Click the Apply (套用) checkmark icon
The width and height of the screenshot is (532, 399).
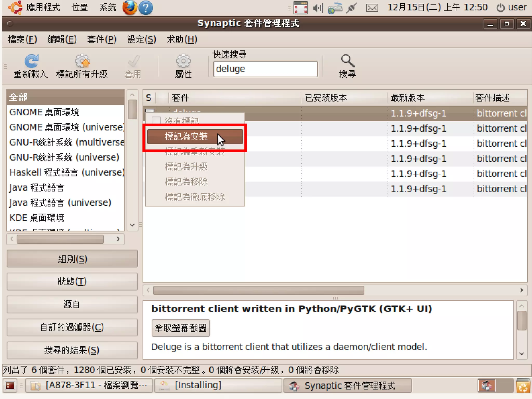[133, 61]
